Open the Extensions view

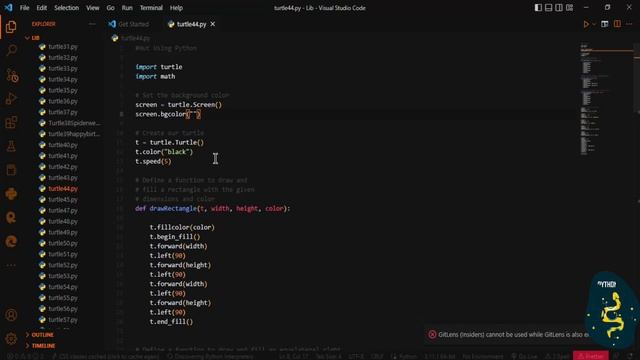pos(11,122)
